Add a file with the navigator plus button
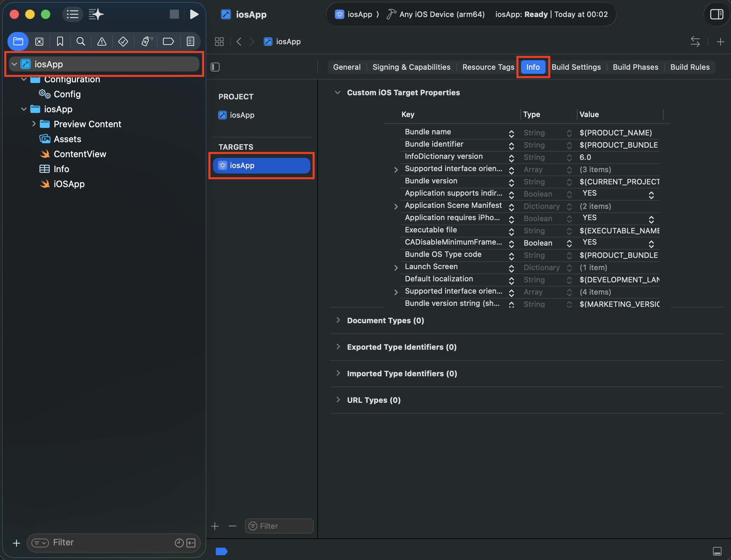This screenshot has height=560, width=731. click(16, 543)
